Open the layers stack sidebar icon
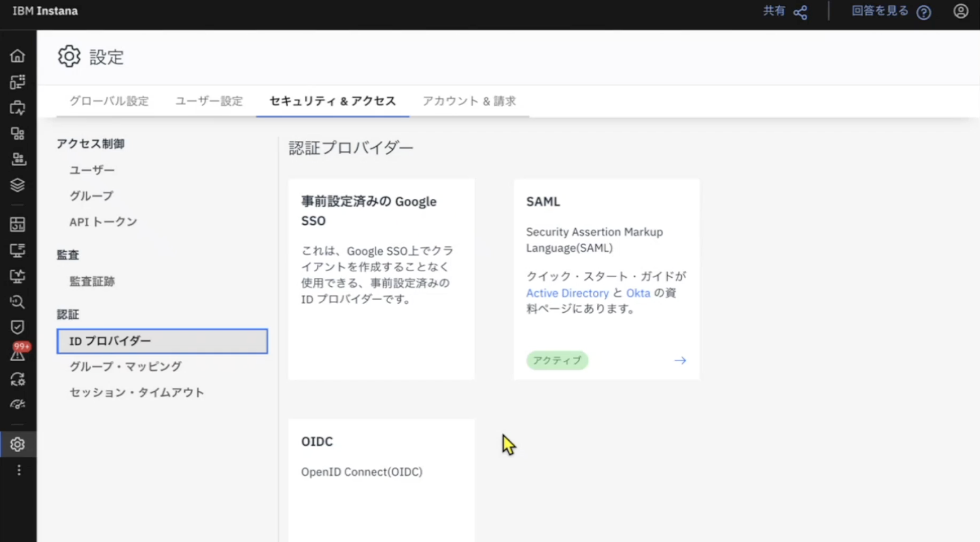980x542 pixels. (x=18, y=185)
